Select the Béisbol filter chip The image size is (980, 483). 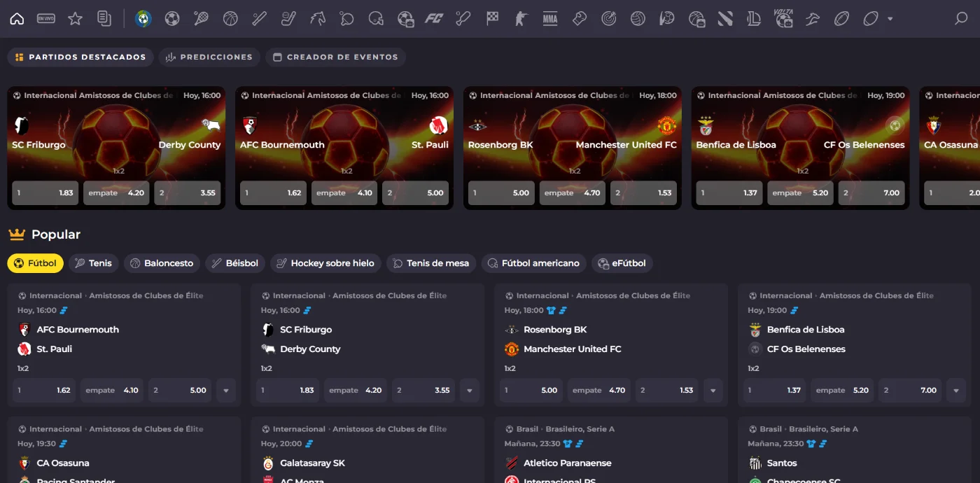click(236, 263)
